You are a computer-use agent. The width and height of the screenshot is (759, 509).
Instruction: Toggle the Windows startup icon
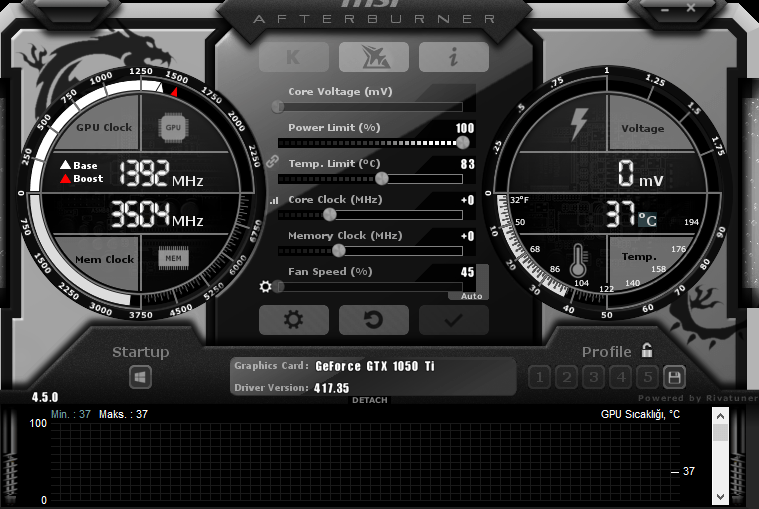[x=140, y=377]
